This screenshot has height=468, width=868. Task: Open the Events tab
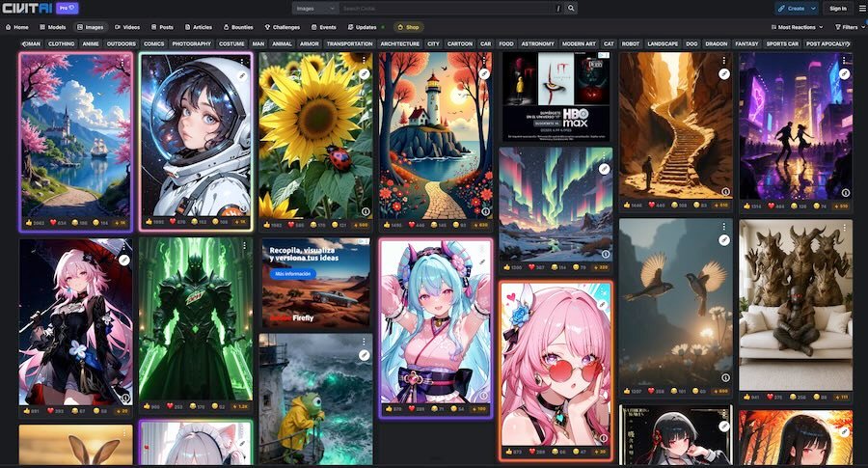[324, 27]
